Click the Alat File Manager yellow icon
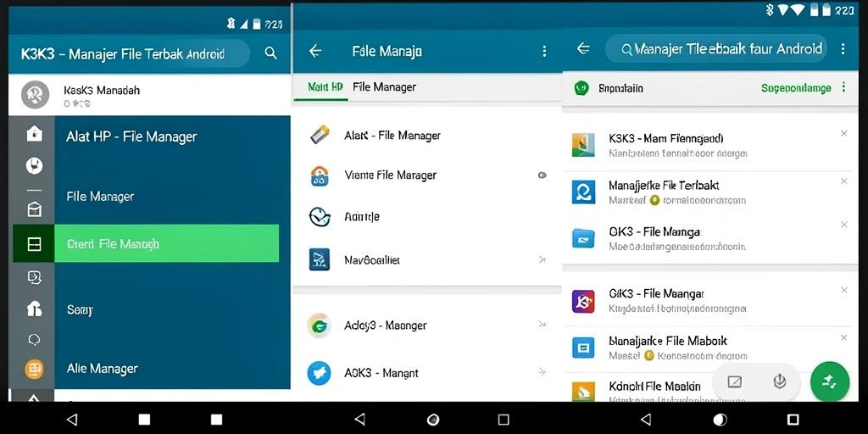868x434 pixels. click(320, 135)
